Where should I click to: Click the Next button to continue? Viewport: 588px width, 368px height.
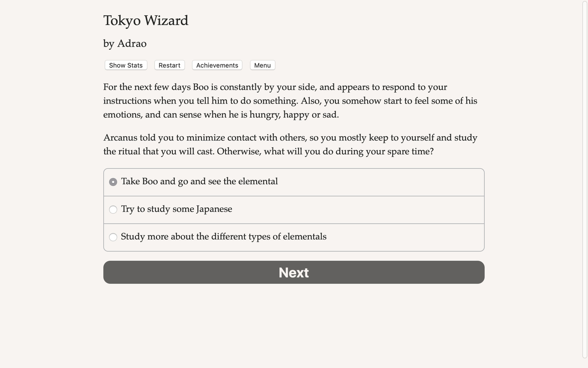point(293,272)
